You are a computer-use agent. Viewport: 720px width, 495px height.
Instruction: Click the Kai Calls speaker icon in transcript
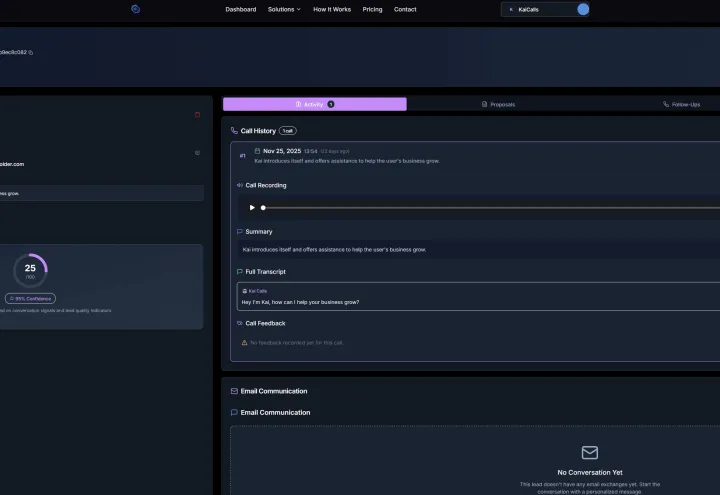tap(245, 291)
